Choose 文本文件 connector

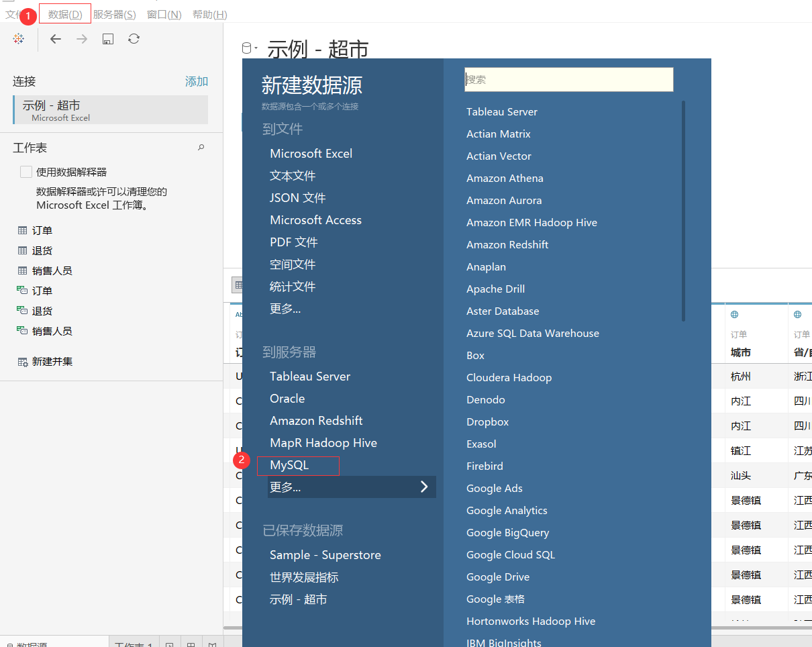(293, 175)
